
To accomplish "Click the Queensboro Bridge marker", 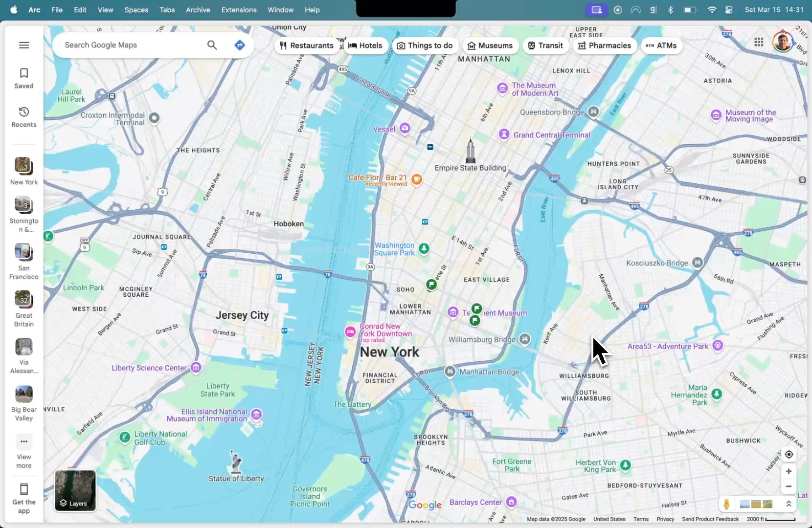I will point(593,111).
